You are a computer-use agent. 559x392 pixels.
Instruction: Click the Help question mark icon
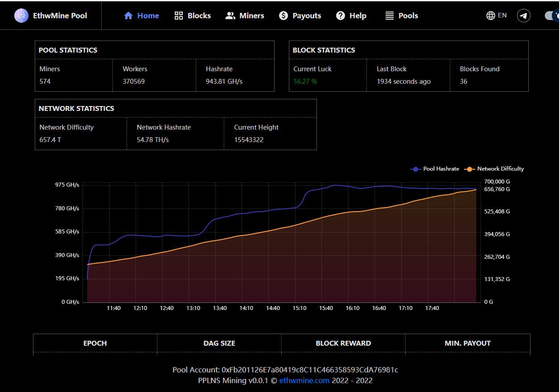coord(339,15)
